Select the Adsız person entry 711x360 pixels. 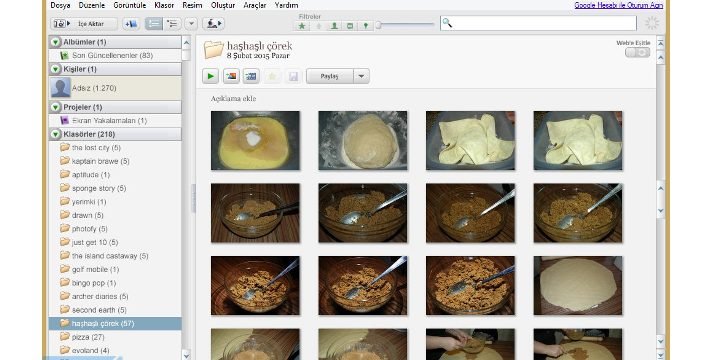pos(115,88)
